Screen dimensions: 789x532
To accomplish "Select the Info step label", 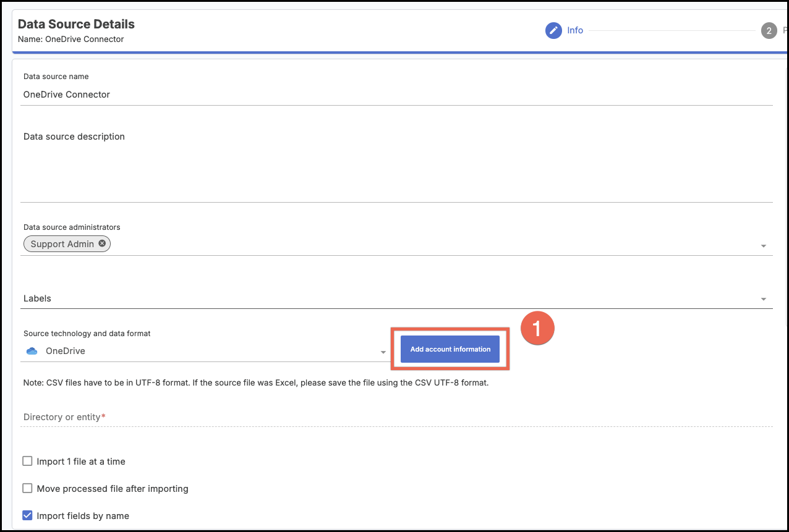I will point(575,30).
